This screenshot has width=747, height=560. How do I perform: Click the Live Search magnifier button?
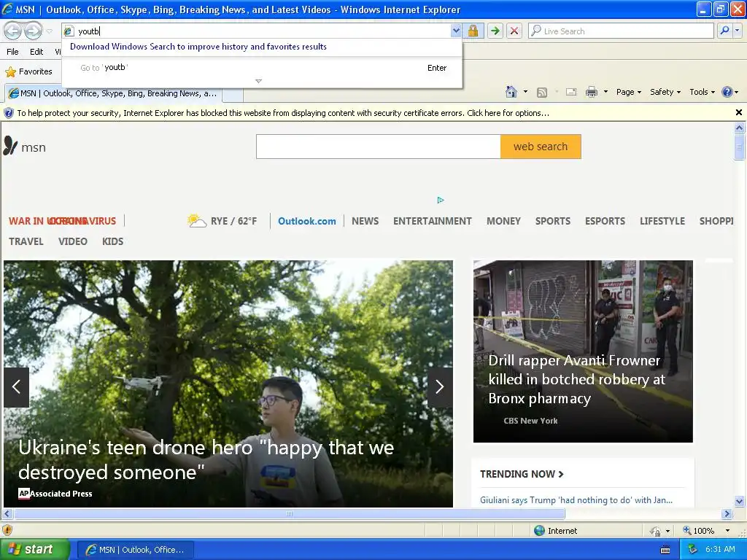click(724, 31)
